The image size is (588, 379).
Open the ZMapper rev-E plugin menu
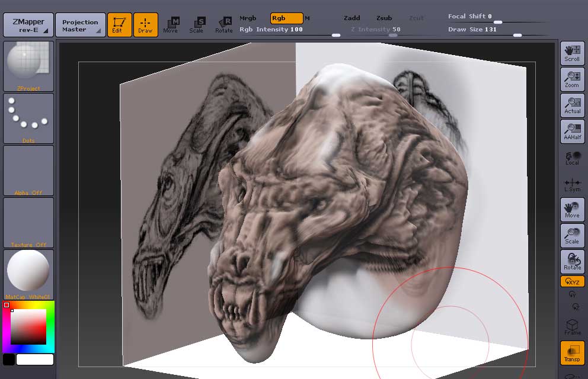(28, 25)
